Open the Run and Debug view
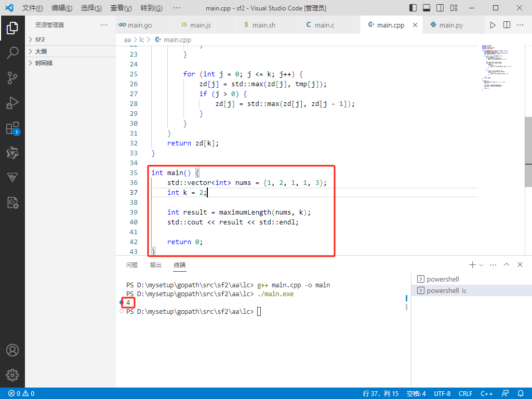Image resolution: width=532 pixels, height=399 pixels. [x=12, y=103]
